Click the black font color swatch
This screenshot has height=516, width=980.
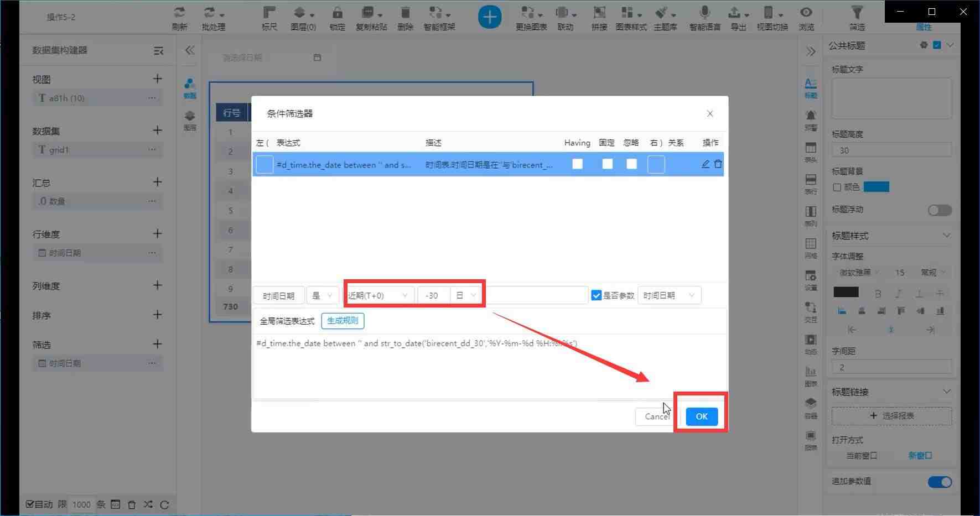[846, 292]
